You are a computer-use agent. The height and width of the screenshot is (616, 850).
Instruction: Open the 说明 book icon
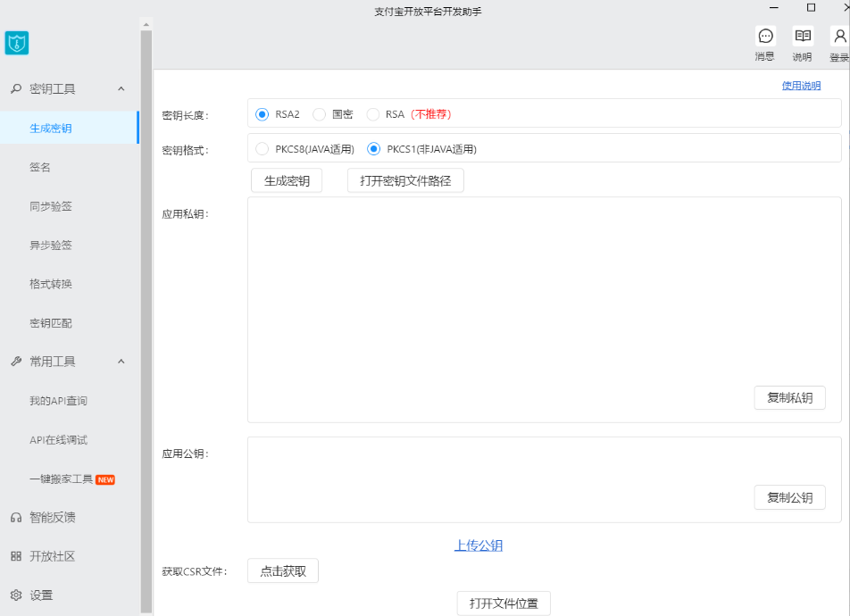pyautogui.click(x=803, y=37)
